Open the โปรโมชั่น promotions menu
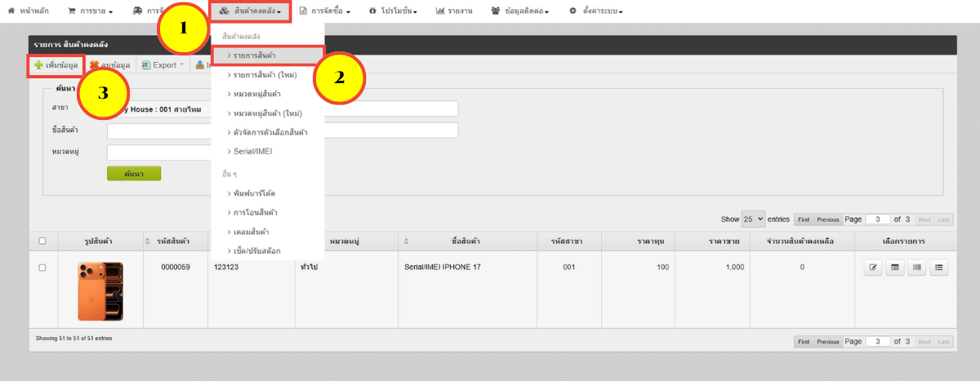 [393, 11]
